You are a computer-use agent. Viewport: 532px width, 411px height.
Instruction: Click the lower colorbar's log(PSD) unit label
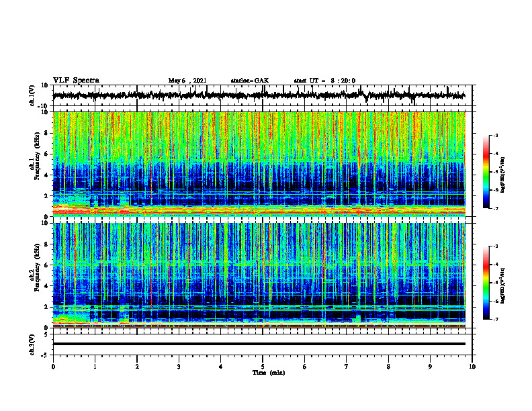(x=503, y=285)
